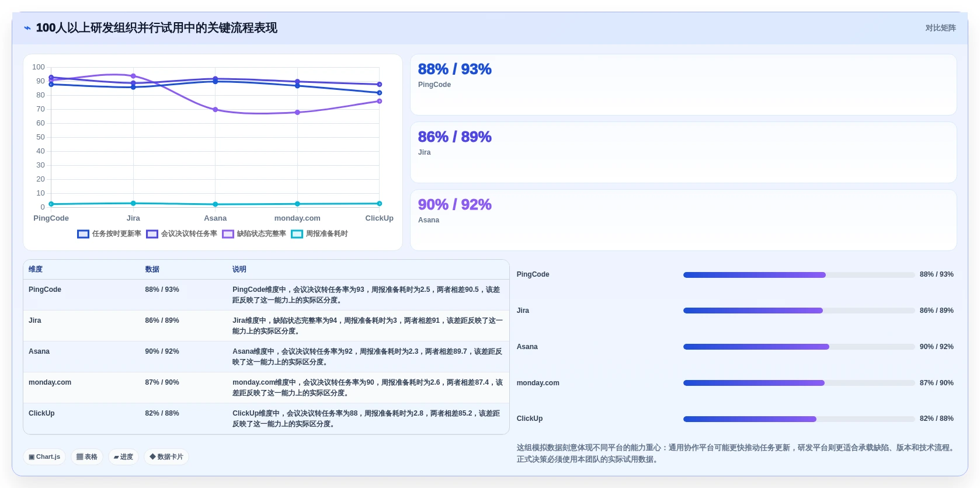The image size is (980, 488).
Task: Click the 维度 column header
Action: (36, 269)
